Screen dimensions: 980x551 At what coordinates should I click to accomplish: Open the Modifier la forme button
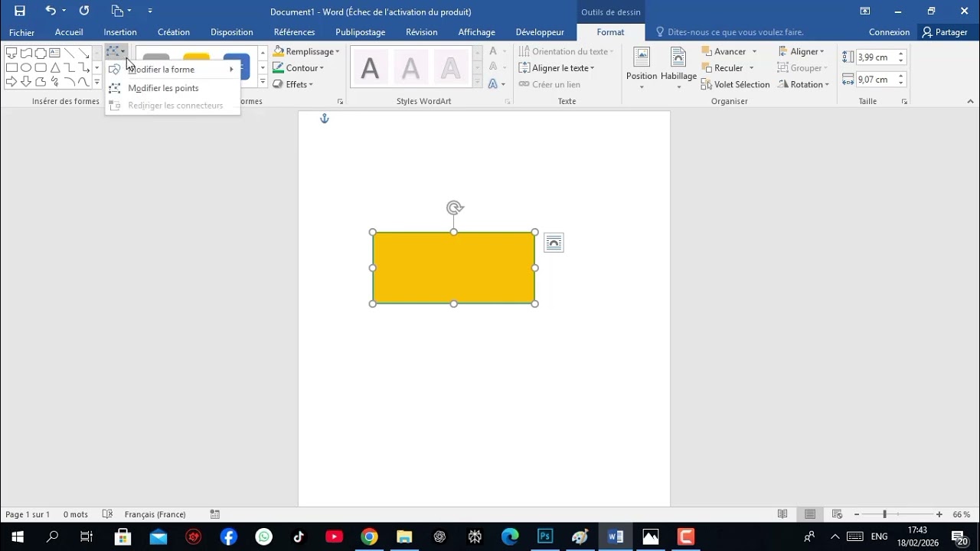116,52
